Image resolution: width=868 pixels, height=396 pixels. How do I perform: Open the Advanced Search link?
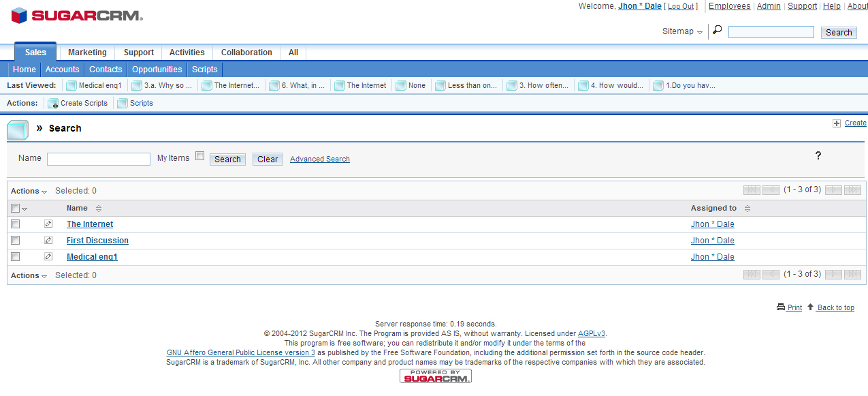319,159
